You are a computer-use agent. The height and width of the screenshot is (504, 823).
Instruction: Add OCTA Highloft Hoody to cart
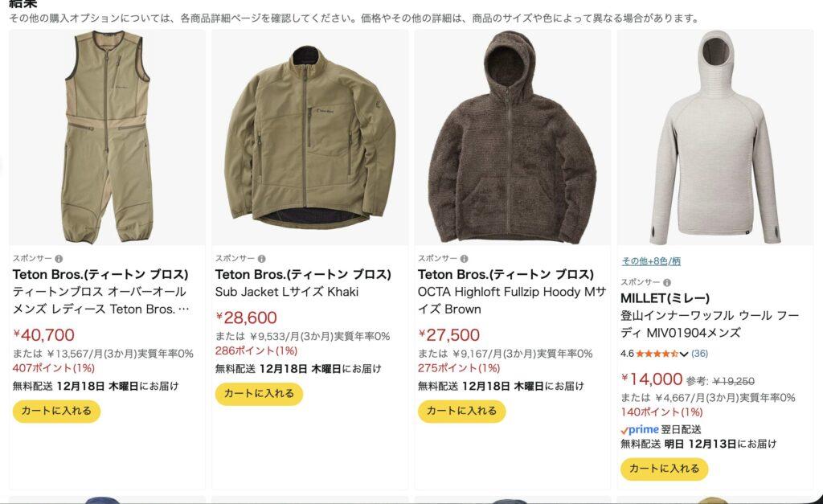pos(461,411)
